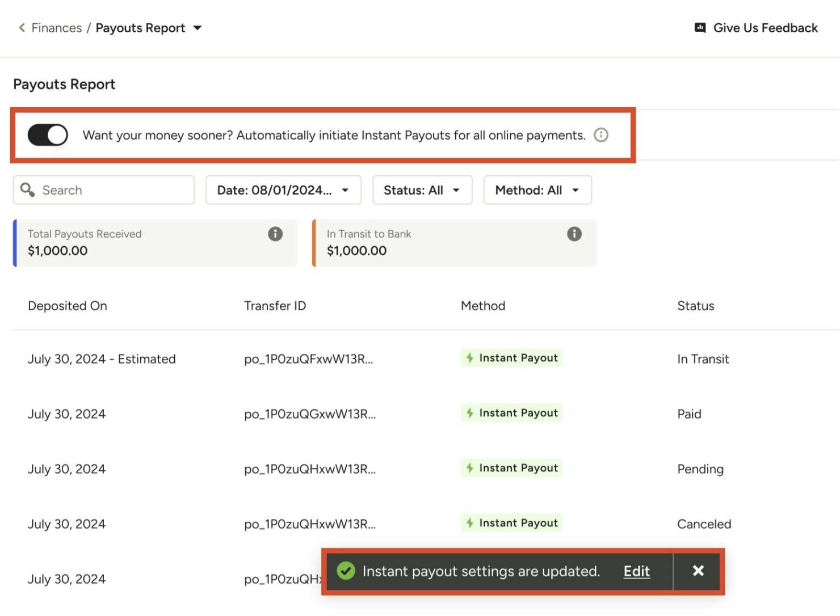840x616 pixels.
Task: Open the Method: All dropdown
Action: coord(537,190)
